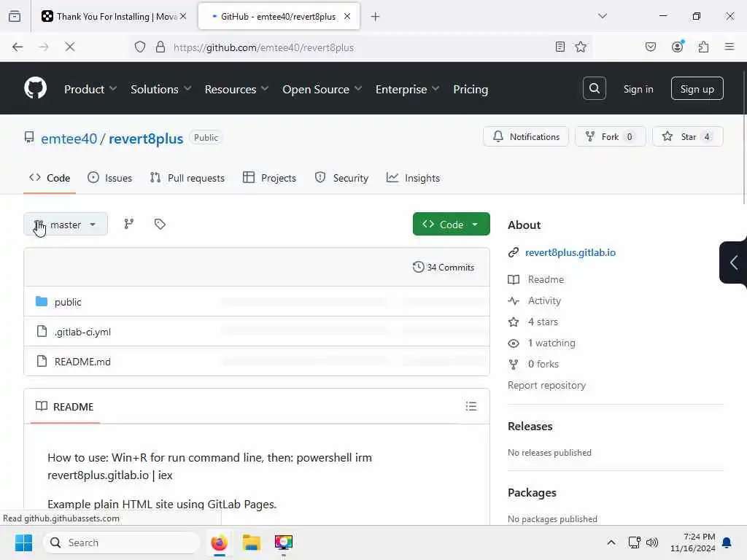747x560 pixels.
Task: View repository Activity link
Action: click(x=544, y=300)
